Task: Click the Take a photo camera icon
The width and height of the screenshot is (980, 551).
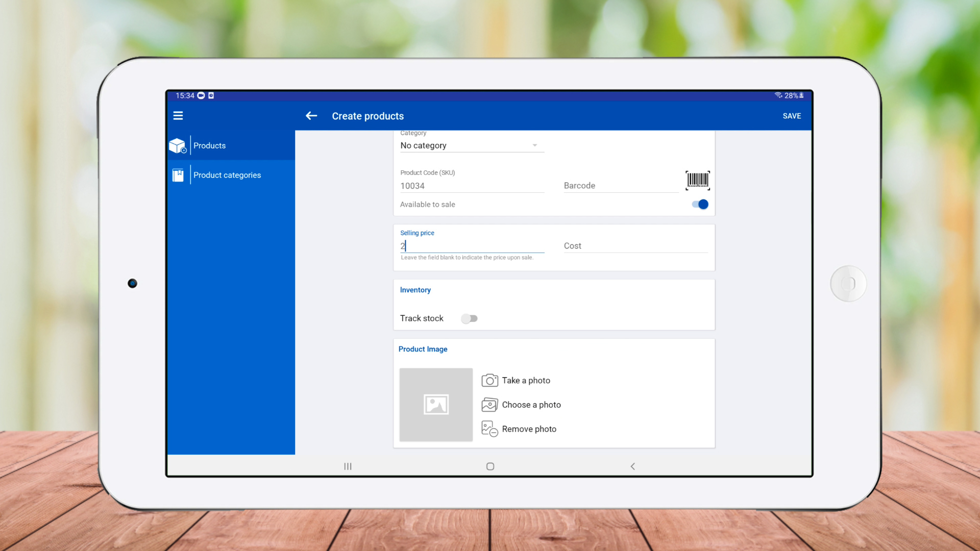Action: coord(489,381)
